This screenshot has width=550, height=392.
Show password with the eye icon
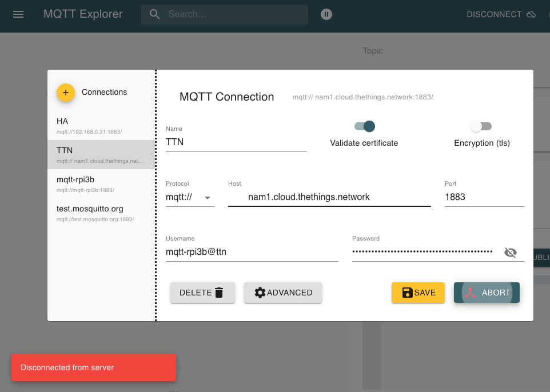coord(511,253)
